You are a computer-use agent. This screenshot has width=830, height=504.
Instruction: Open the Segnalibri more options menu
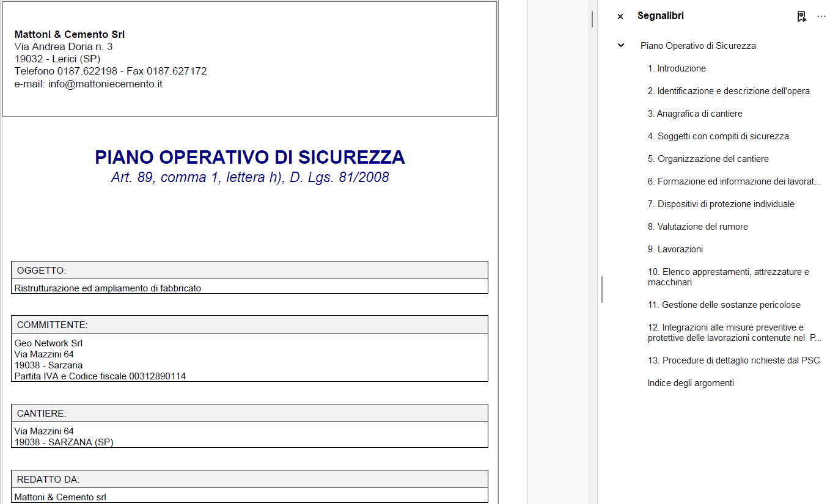pyautogui.click(x=821, y=16)
